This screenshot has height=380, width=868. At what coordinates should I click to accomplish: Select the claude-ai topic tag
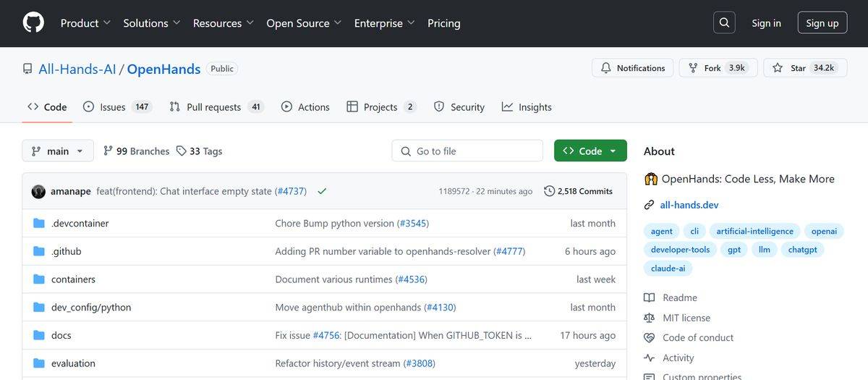668,268
